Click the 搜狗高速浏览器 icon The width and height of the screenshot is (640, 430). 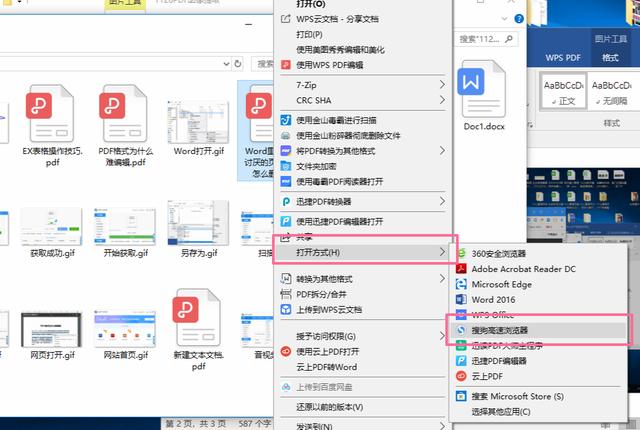[x=461, y=330]
